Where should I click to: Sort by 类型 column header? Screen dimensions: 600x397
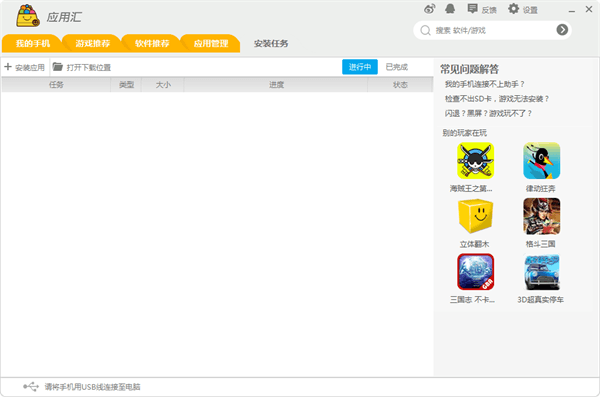click(x=126, y=85)
